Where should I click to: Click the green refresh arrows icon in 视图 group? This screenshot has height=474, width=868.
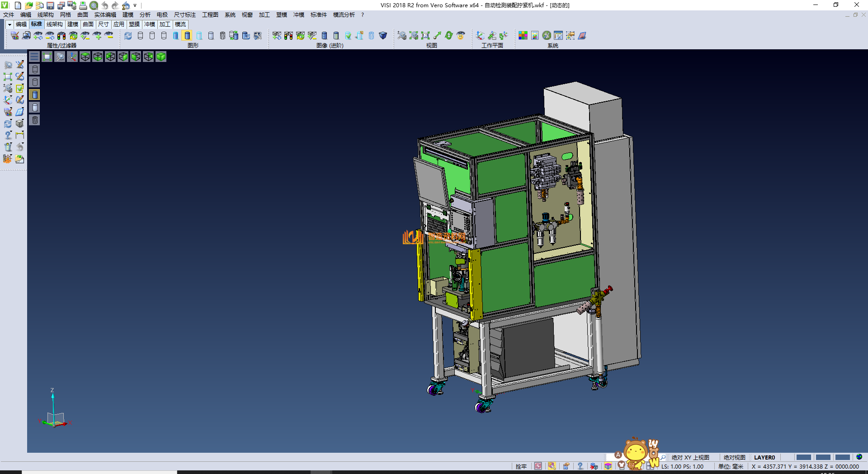pyautogui.click(x=449, y=35)
